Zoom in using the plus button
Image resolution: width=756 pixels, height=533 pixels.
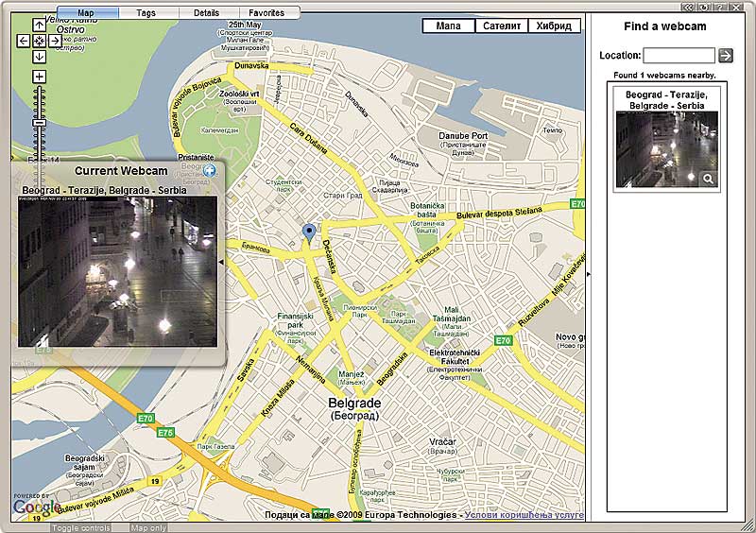pos(39,77)
